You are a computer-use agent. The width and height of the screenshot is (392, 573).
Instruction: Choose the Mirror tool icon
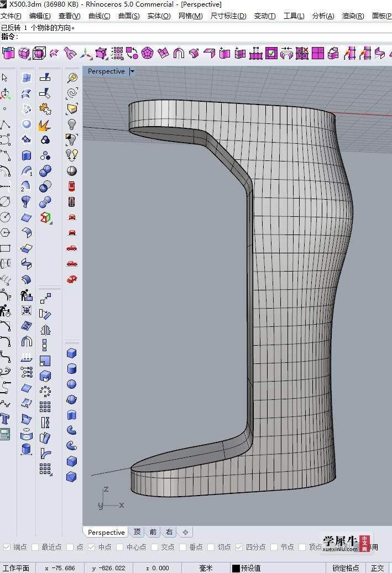(45, 330)
